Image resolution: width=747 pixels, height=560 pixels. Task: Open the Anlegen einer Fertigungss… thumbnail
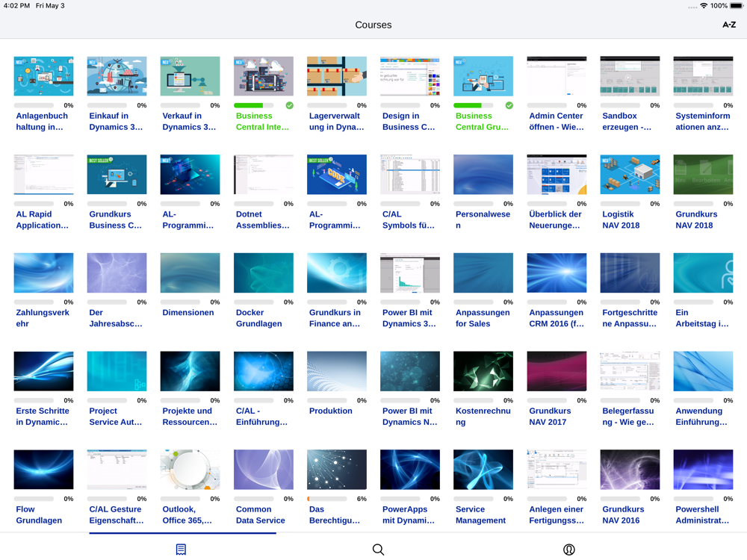point(557,470)
